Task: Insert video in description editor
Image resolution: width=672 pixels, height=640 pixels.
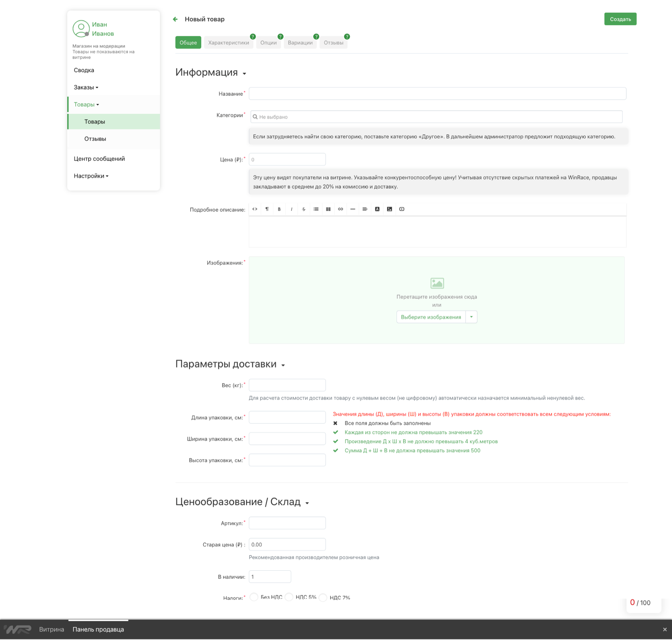Action: click(x=402, y=209)
